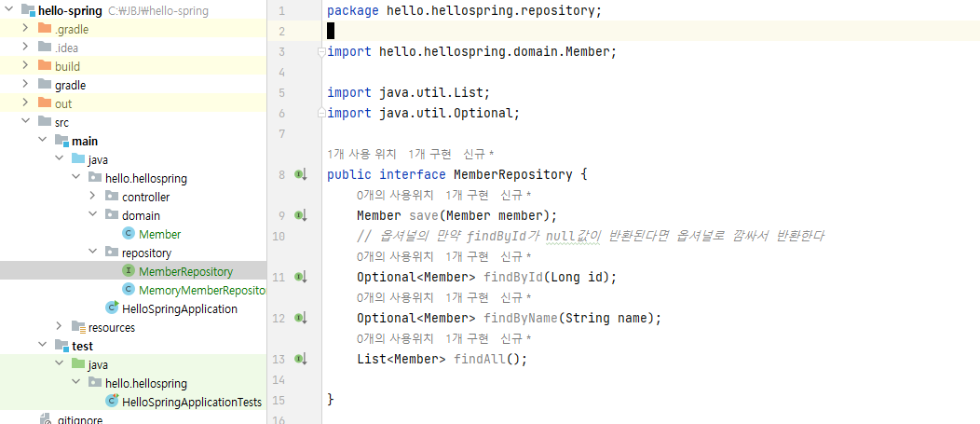The width and height of the screenshot is (980, 424).
Task: Select the main hello.hellospring package
Action: coord(145,179)
